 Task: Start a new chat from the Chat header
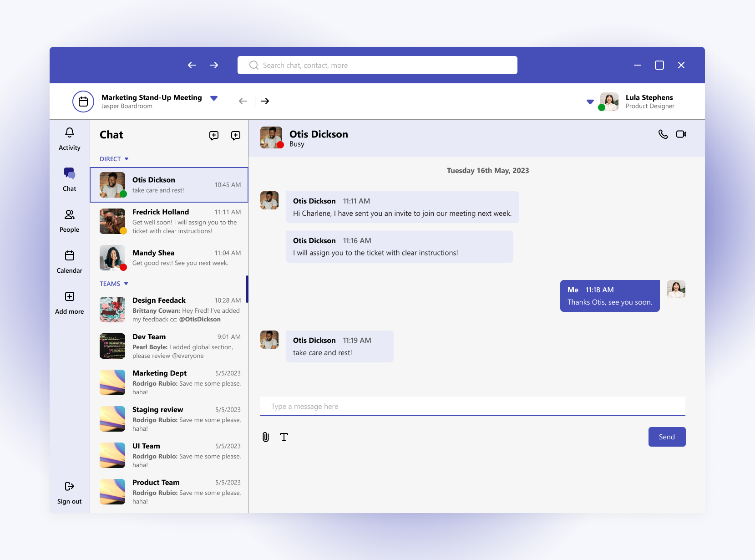click(x=213, y=135)
